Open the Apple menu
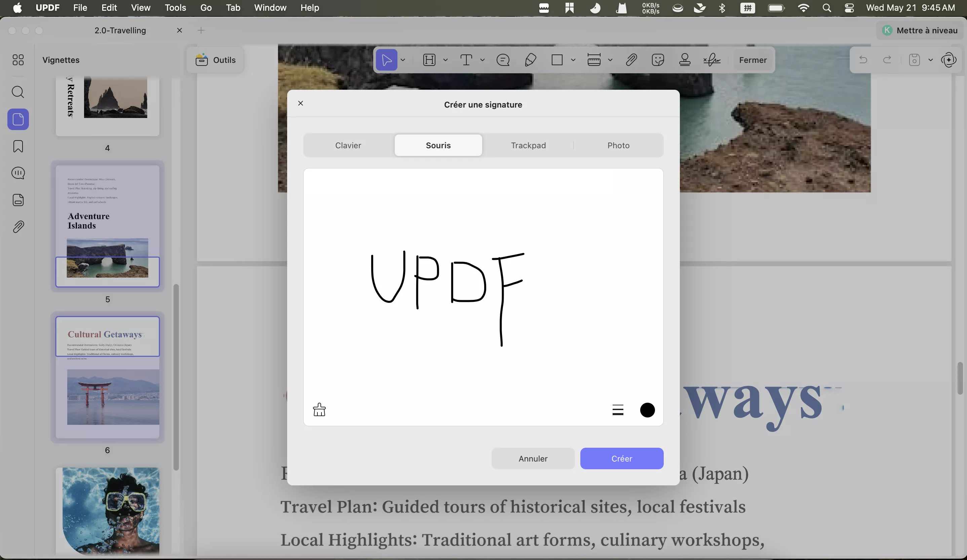The image size is (967, 560). [17, 8]
